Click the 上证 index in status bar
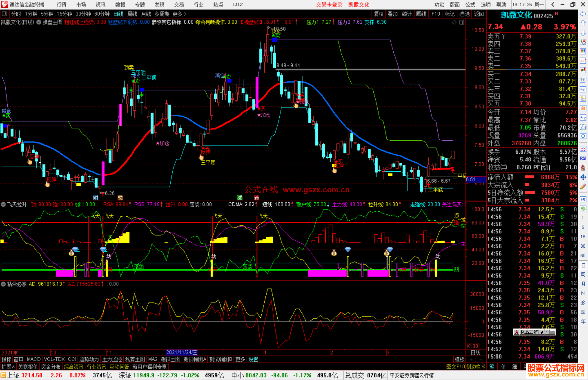Viewport: 588px width, 380px height. click(13, 375)
